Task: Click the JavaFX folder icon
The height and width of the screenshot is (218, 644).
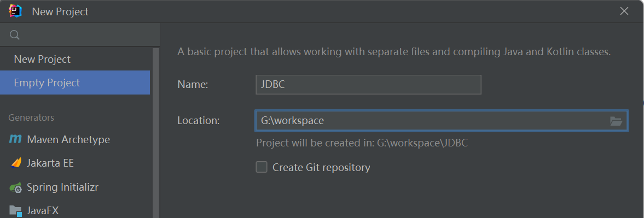Action: coord(16,211)
